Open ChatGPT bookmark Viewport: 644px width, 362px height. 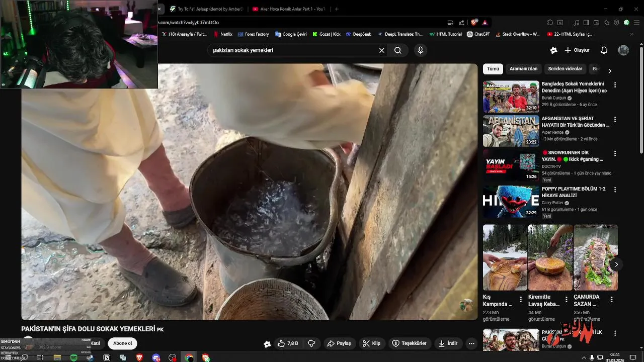(478, 34)
